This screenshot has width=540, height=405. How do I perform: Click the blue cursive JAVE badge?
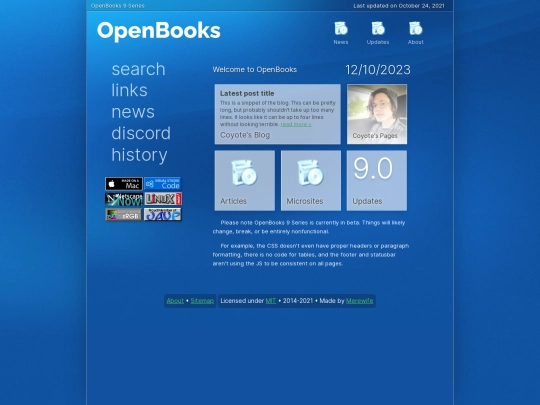163,215
